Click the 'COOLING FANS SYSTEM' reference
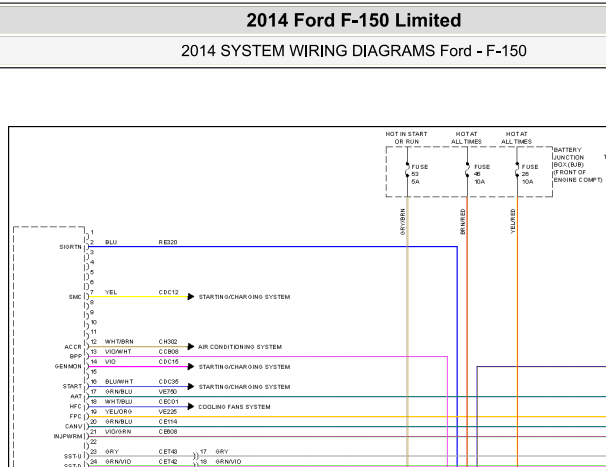606x467 pixels. tap(234, 407)
